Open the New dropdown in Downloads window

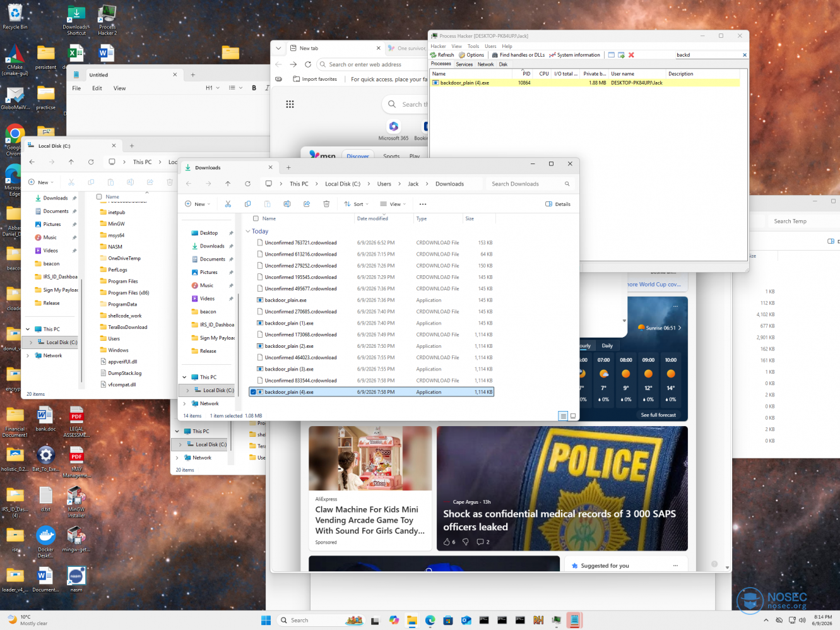pyautogui.click(x=199, y=204)
